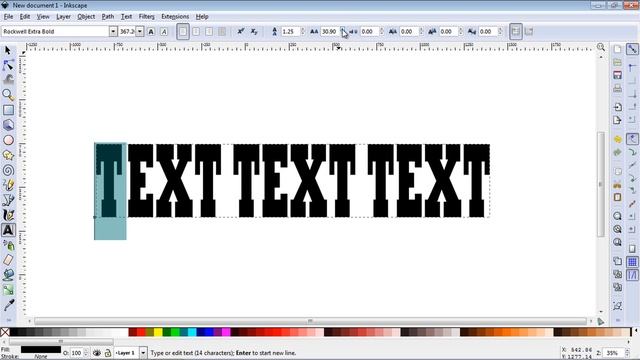Click the Save document icon
The width and height of the screenshot is (640, 360).
[x=617, y=75]
